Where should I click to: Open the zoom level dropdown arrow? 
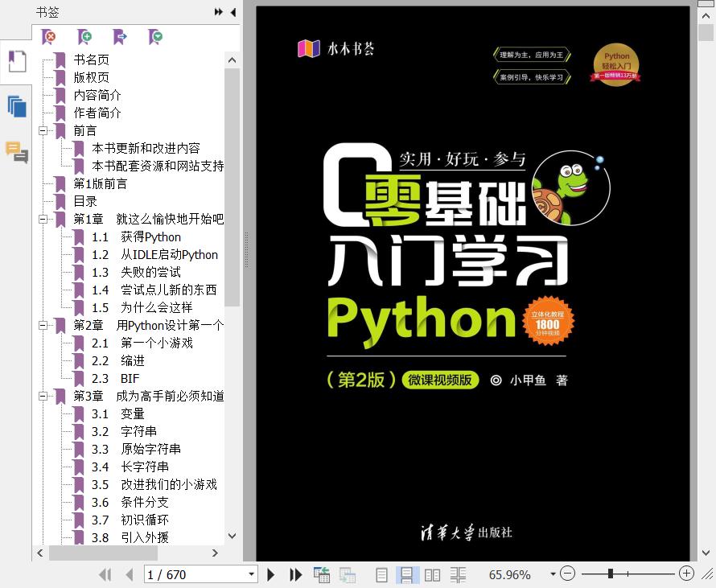pyautogui.click(x=553, y=574)
